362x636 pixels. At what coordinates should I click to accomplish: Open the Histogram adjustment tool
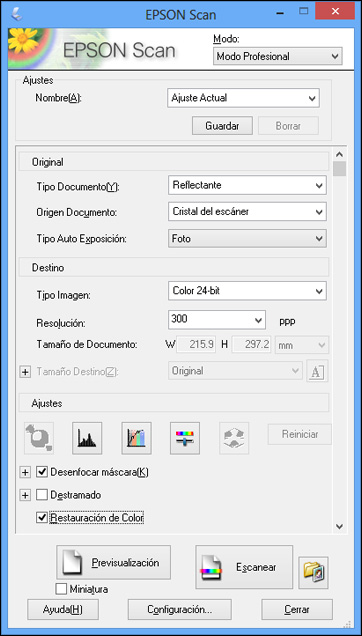coord(87,438)
